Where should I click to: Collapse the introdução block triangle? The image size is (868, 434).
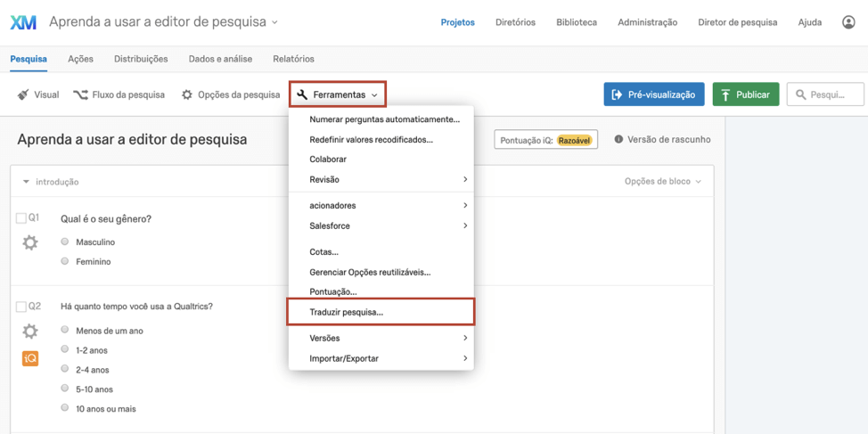click(x=26, y=182)
